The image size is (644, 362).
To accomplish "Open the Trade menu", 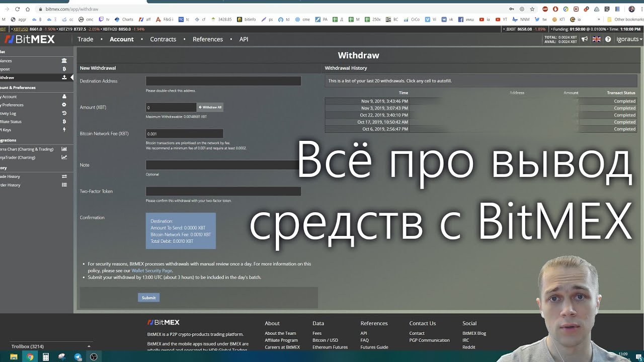I will point(86,39).
